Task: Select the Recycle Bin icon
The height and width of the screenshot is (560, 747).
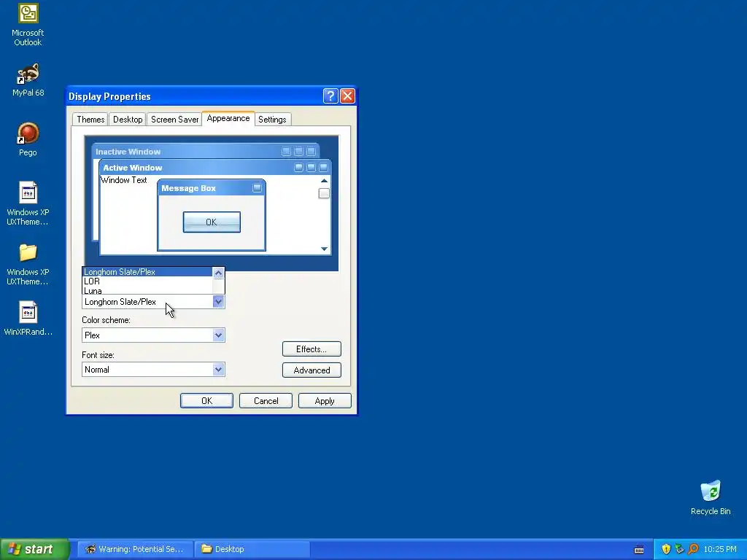Action: coord(711,491)
